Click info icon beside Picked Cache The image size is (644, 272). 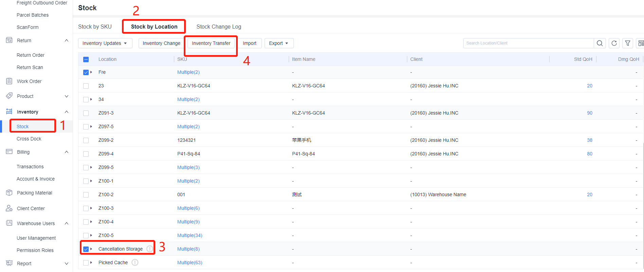[x=135, y=262]
